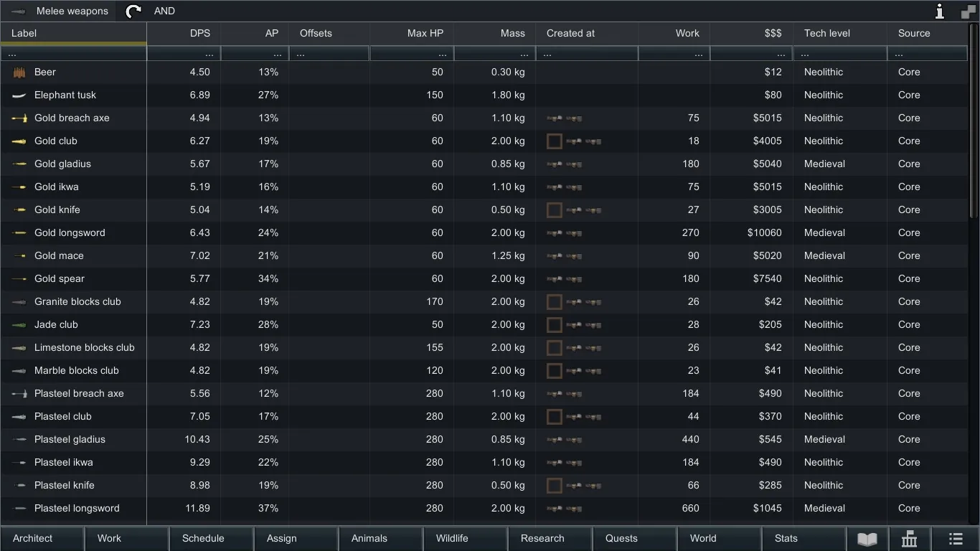The width and height of the screenshot is (980, 551).
Task: Click the vertical scrollbar on the right edge
Action: pos(974,122)
